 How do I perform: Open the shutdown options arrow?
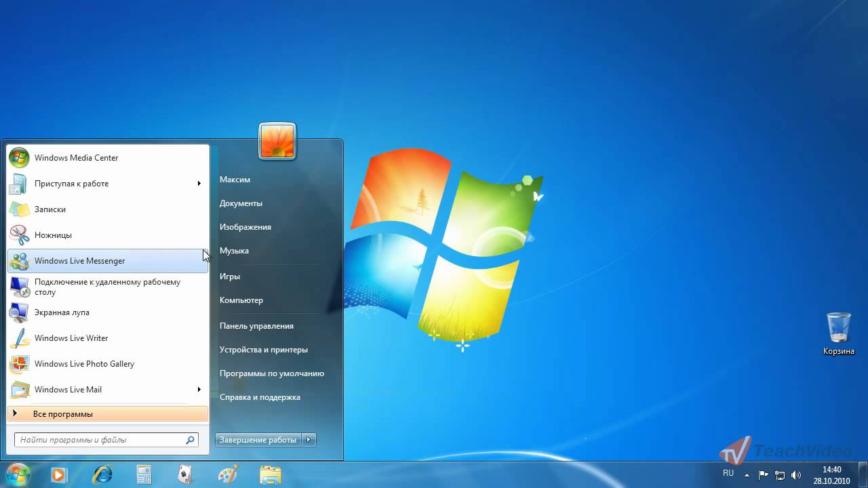309,440
